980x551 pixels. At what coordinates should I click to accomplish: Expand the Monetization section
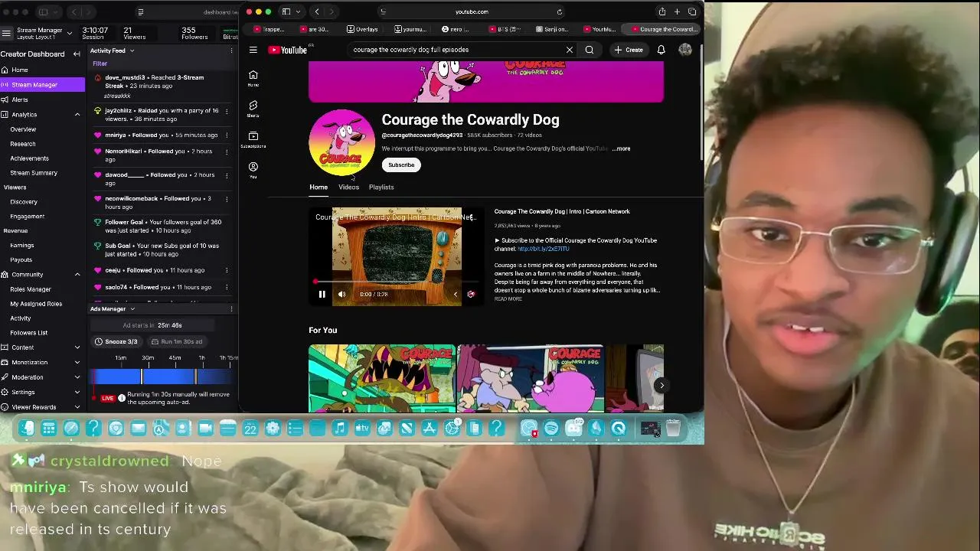pos(77,362)
